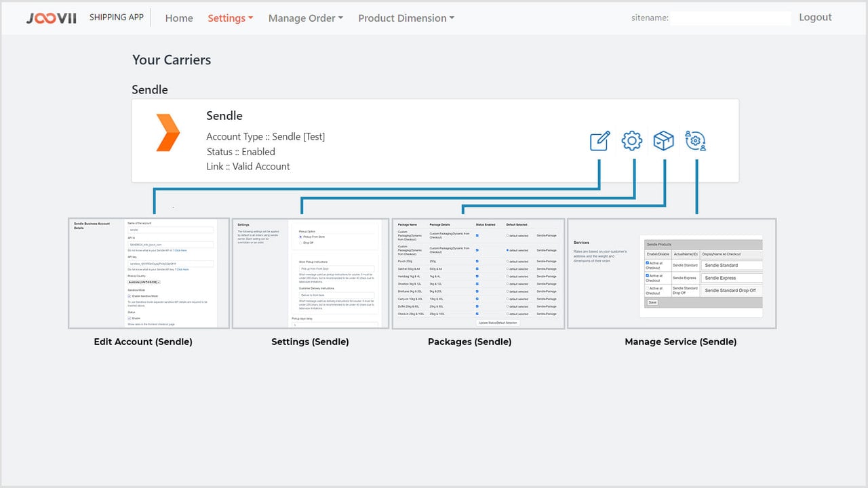The height and width of the screenshot is (488, 868).
Task: Select the Pickup From Store radio option
Action: point(301,237)
